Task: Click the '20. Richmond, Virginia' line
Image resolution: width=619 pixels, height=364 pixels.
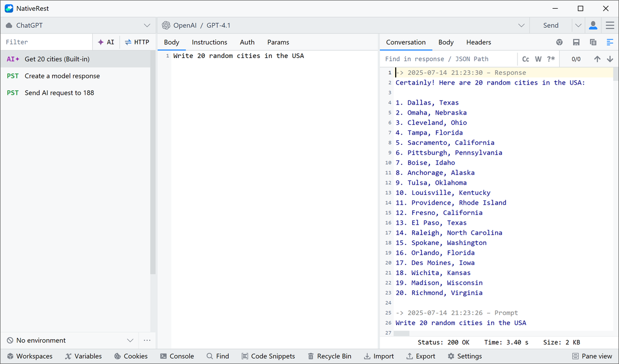Action: click(439, 293)
